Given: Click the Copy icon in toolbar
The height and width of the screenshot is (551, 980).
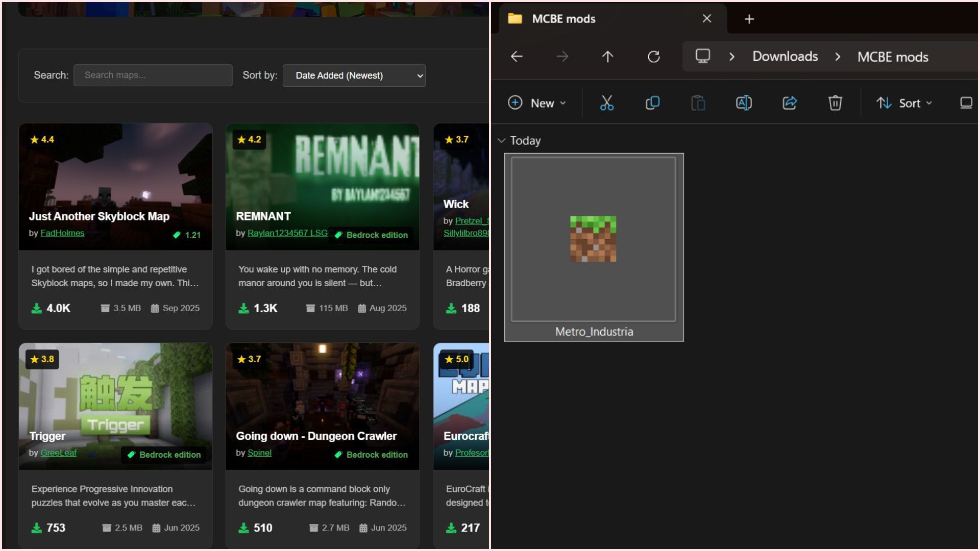Looking at the screenshot, I should click(652, 103).
